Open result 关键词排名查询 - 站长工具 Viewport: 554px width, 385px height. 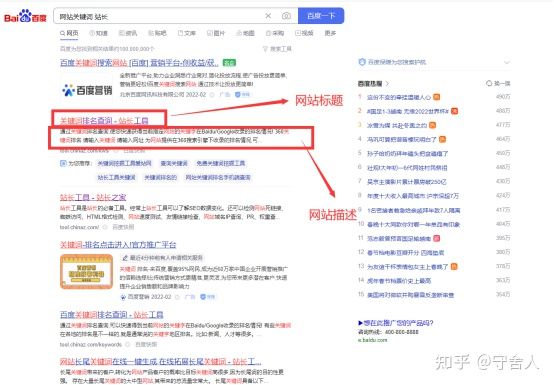coord(104,120)
